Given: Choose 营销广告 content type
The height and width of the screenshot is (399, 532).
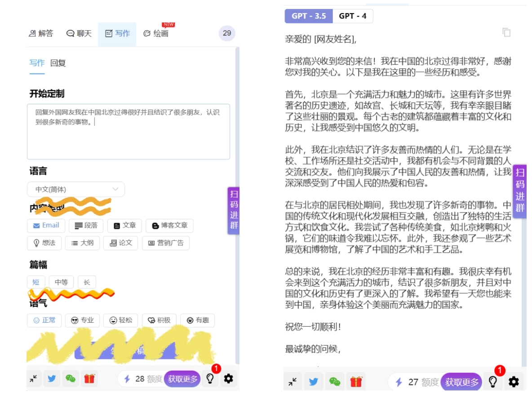Looking at the screenshot, I should [x=165, y=243].
